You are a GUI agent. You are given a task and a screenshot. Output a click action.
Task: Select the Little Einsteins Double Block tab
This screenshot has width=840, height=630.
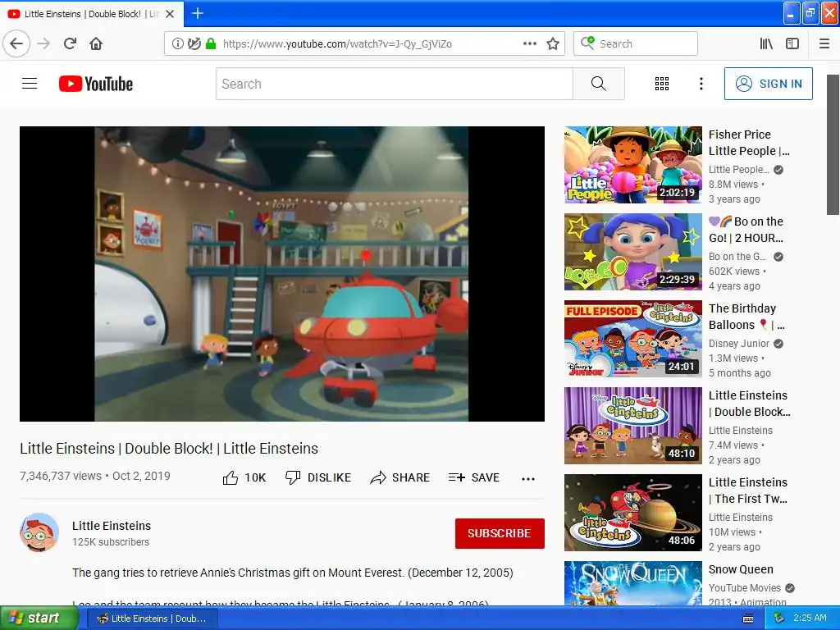(x=92, y=14)
